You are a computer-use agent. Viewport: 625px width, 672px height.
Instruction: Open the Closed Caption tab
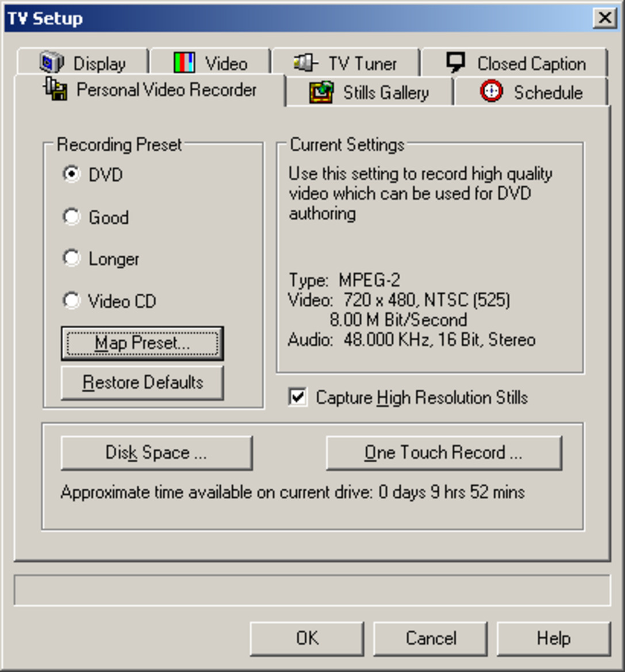[515, 63]
